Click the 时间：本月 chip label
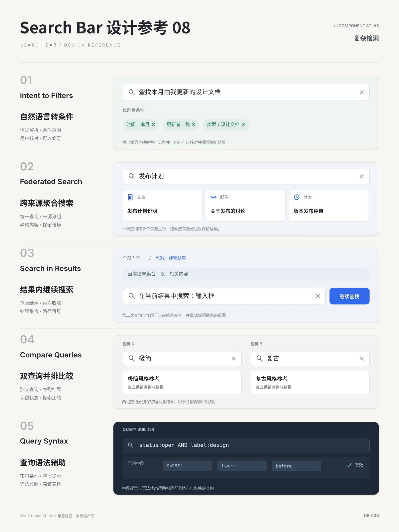Viewport: 399px width, 532px height. pyautogui.click(x=138, y=124)
